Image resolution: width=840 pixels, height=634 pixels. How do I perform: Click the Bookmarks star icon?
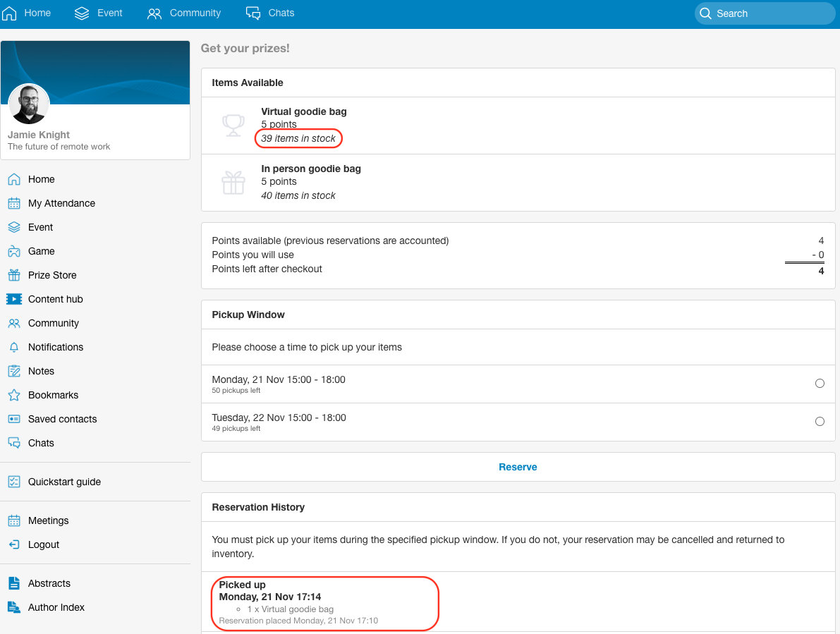tap(14, 395)
